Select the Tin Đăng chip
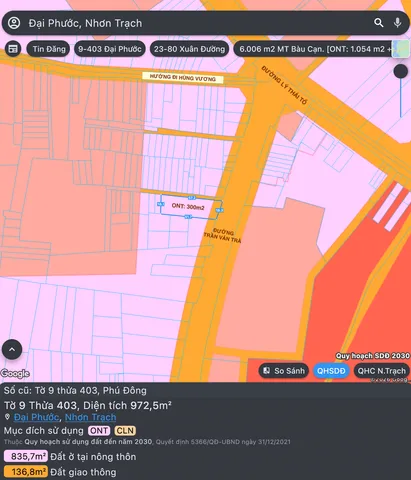Image resolution: width=411 pixels, height=480 pixels. pyautogui.click(x=49, y=49)
